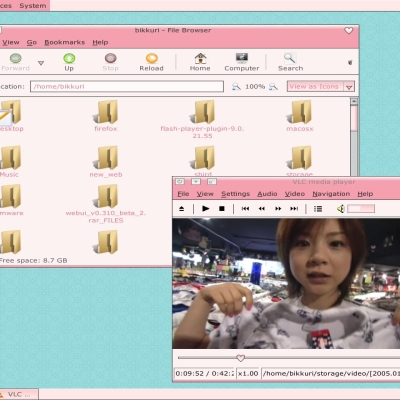Click the Reload icon in File Browser

click(x=152, y=59)
